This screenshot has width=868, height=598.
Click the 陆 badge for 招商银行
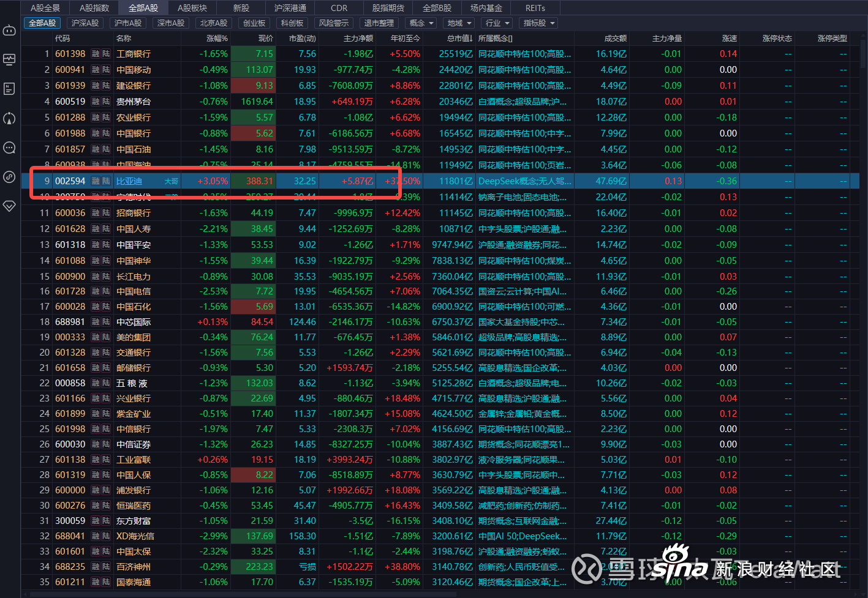point(106,213)
